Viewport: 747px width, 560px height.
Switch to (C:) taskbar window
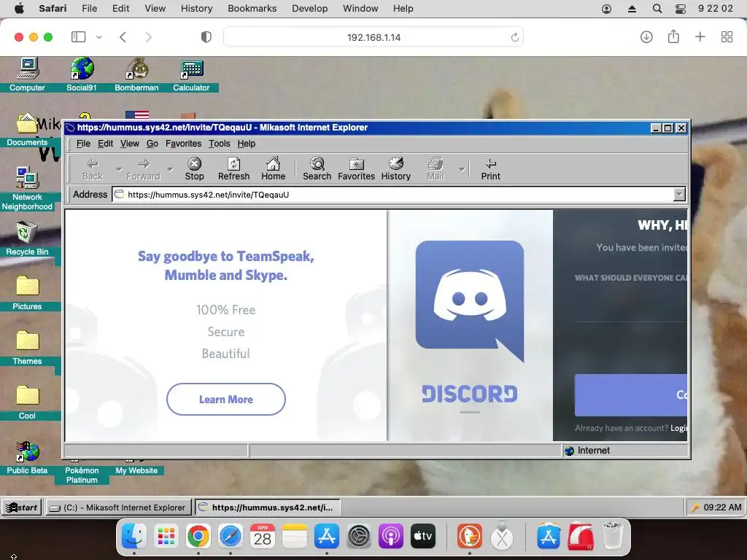click(x=118, y=507)
